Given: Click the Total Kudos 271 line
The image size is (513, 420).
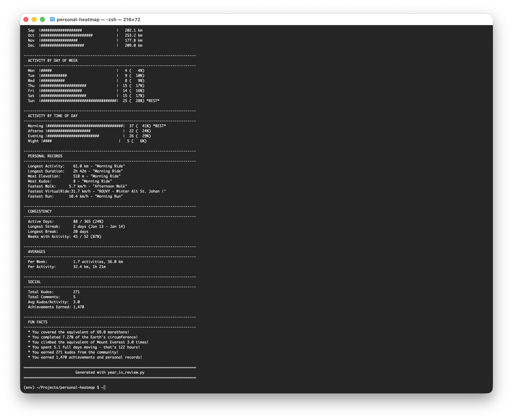Looking at the screenshot, I should (x=54, y=292).
